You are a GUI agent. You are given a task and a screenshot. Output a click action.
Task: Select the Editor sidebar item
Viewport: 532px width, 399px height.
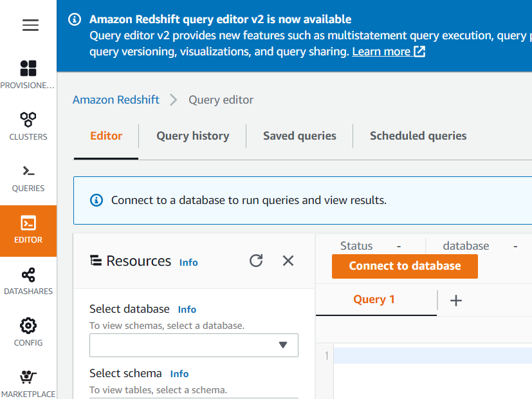click(x=28, y=231)
